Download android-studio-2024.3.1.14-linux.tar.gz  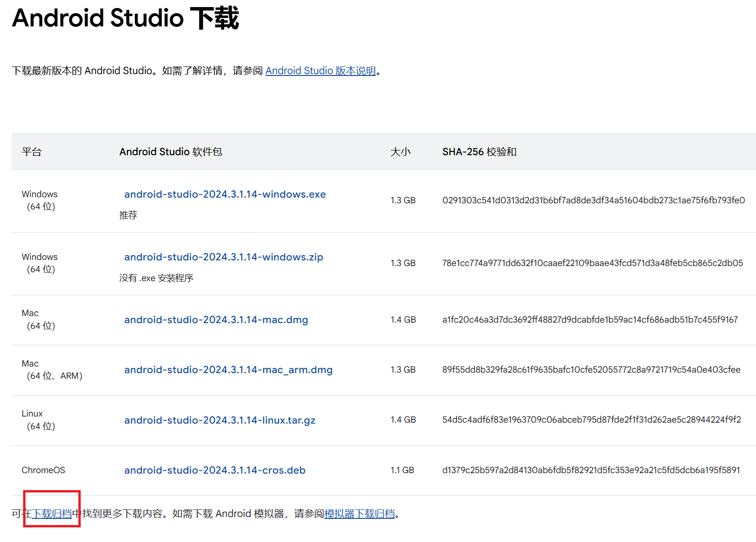coord(220,420)
